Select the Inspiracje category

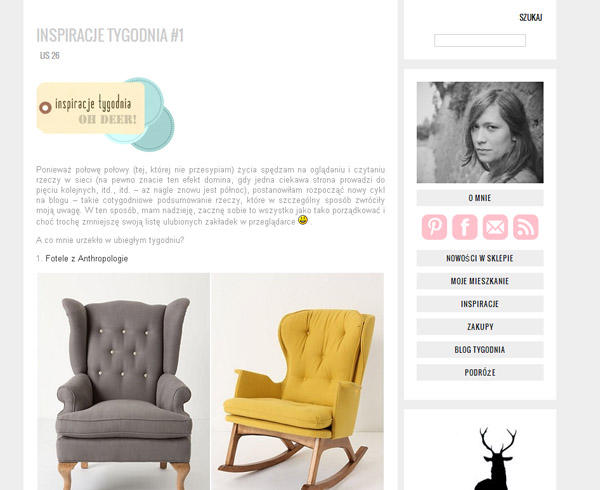point(480,304)
